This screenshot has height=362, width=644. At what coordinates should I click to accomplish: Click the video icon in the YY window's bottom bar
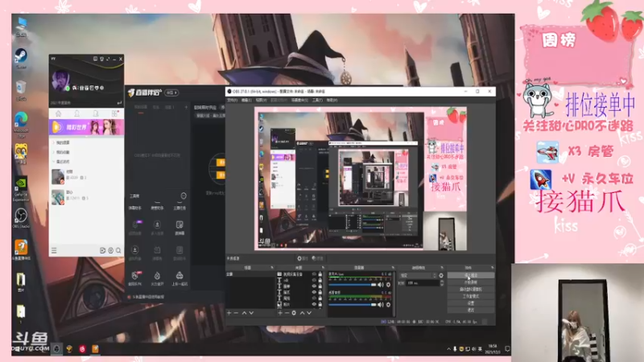103,250
